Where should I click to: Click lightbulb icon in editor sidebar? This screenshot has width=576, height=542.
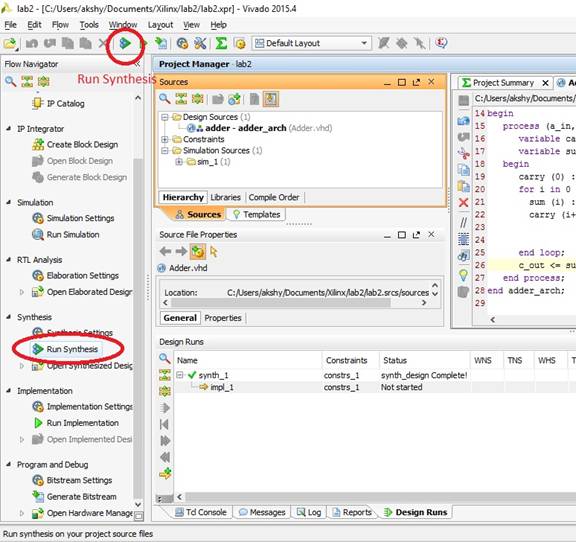point(464,275)
